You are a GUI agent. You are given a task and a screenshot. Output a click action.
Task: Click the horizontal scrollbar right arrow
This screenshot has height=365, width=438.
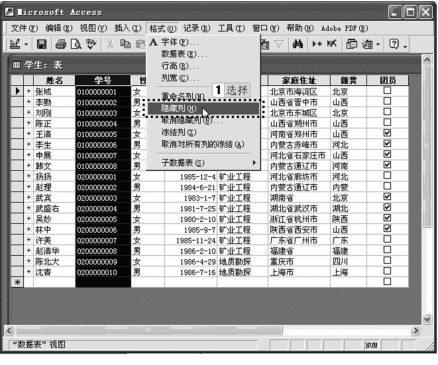coord(415,330)
